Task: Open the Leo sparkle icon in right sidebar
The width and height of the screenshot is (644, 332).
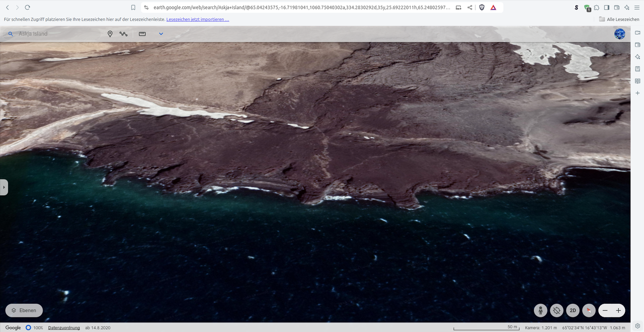Action: coord(637,57)
